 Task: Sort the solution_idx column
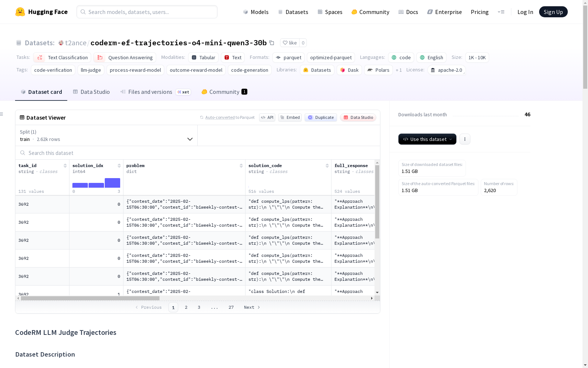(119, 166)
